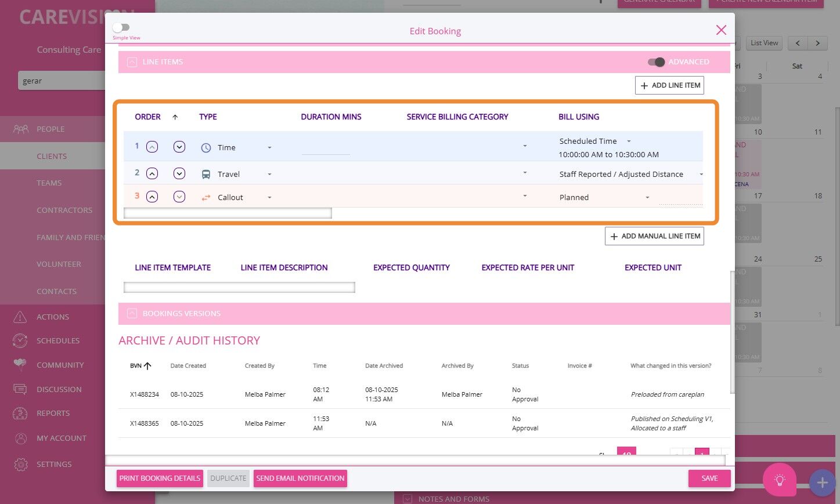Open Schedules in the sidebar

point(57,341)
